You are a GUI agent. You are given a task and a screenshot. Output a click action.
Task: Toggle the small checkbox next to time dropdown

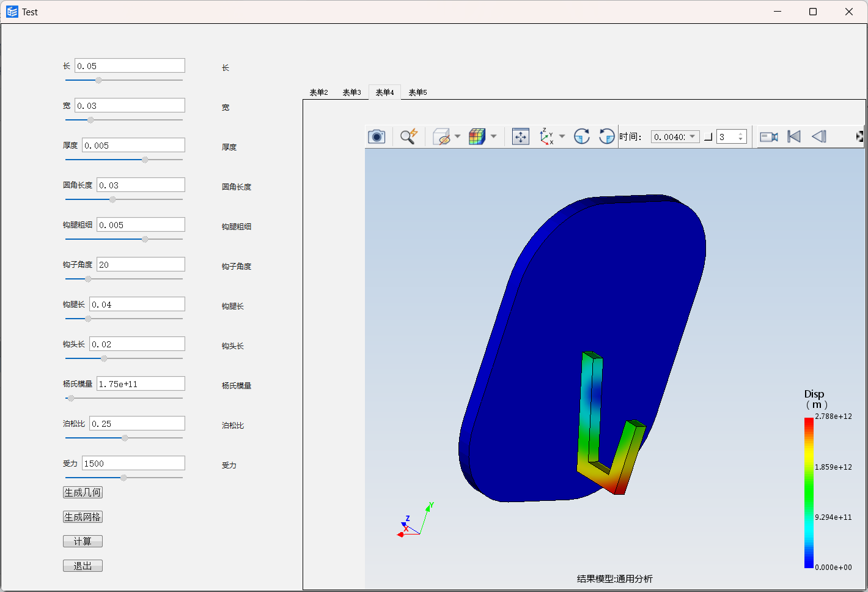coord(708,137)
